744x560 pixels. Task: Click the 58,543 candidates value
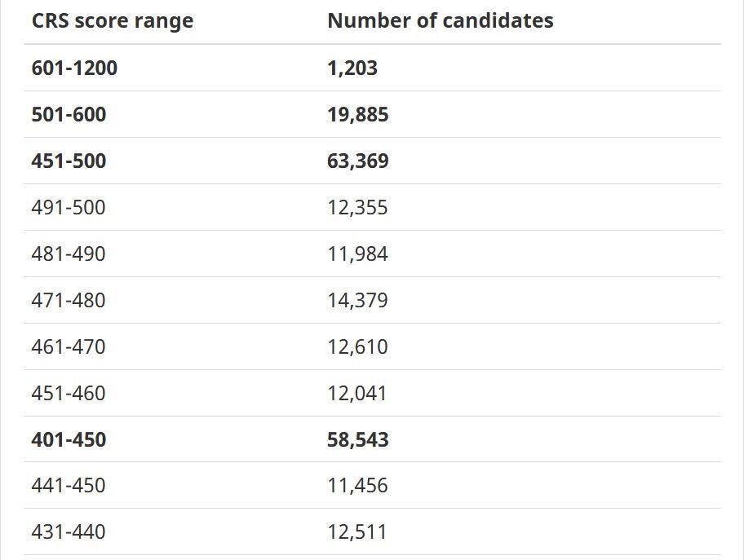[358, 440]
